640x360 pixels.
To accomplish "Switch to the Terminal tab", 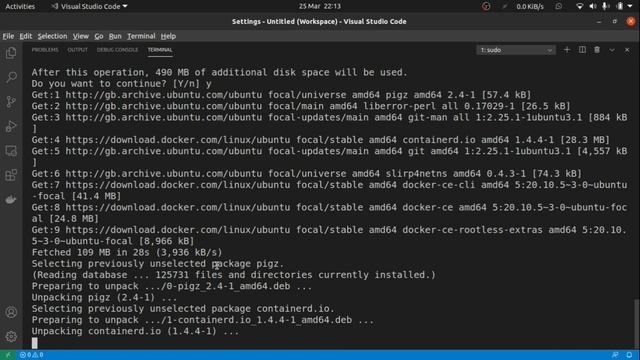I will click(x=160, y=50).
